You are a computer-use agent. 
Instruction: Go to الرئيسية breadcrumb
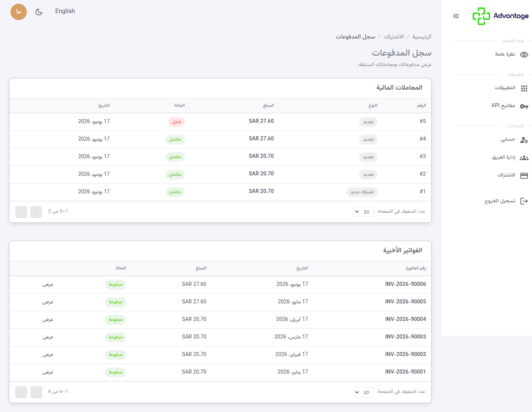pyautogui.click(x=422, y=37)
